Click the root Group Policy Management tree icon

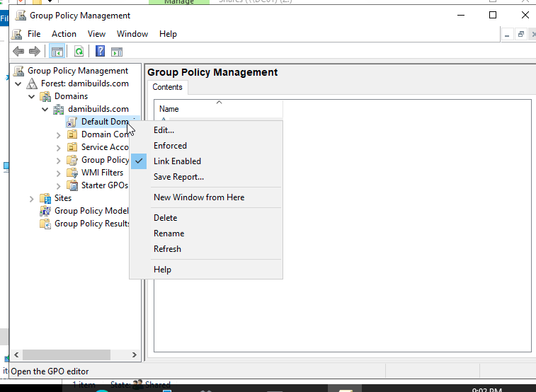(18, 71)
